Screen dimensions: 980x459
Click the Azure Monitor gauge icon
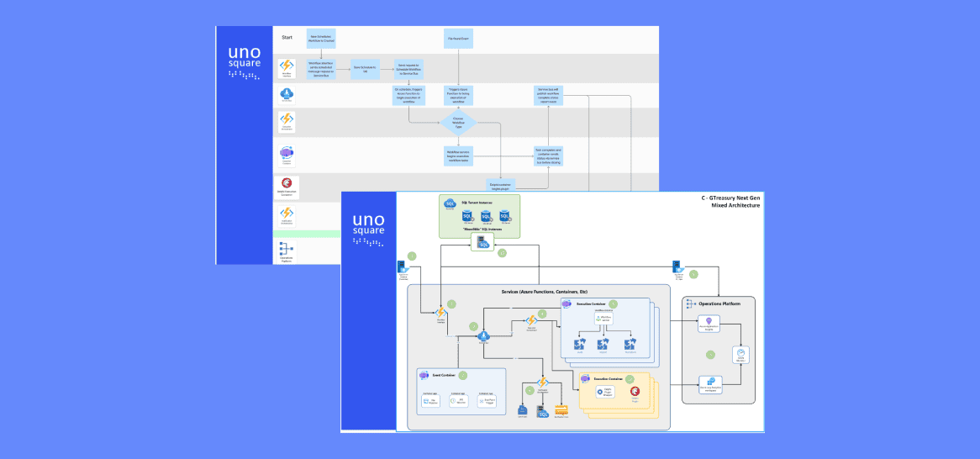point(741,353)
